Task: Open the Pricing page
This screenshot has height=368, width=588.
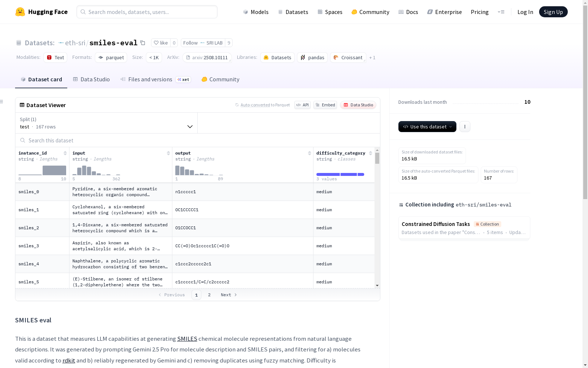Action: (x=480, y=12)
